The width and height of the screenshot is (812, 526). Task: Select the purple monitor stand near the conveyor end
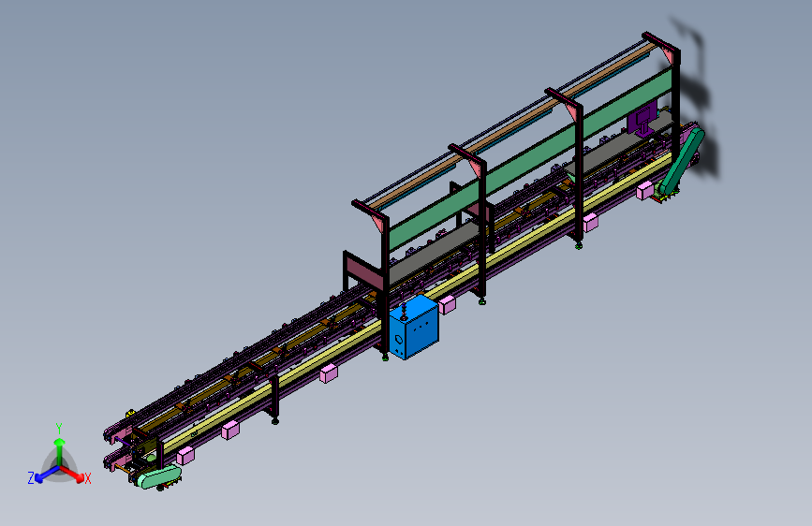pos(642,119)
